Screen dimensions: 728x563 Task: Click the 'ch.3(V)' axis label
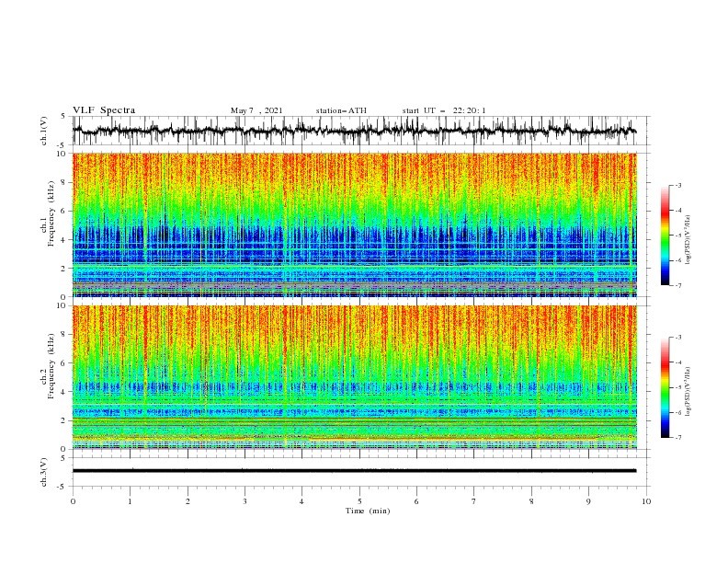pos(44,472)
